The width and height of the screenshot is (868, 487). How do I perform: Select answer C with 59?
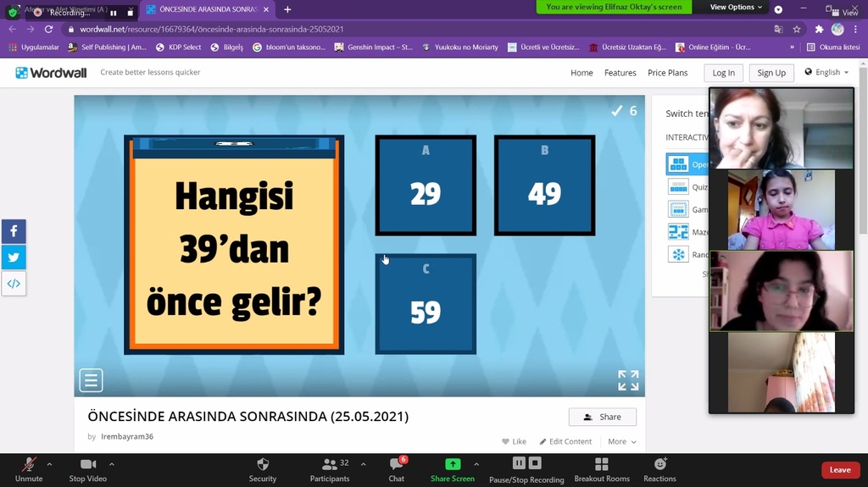click(426, 304)
